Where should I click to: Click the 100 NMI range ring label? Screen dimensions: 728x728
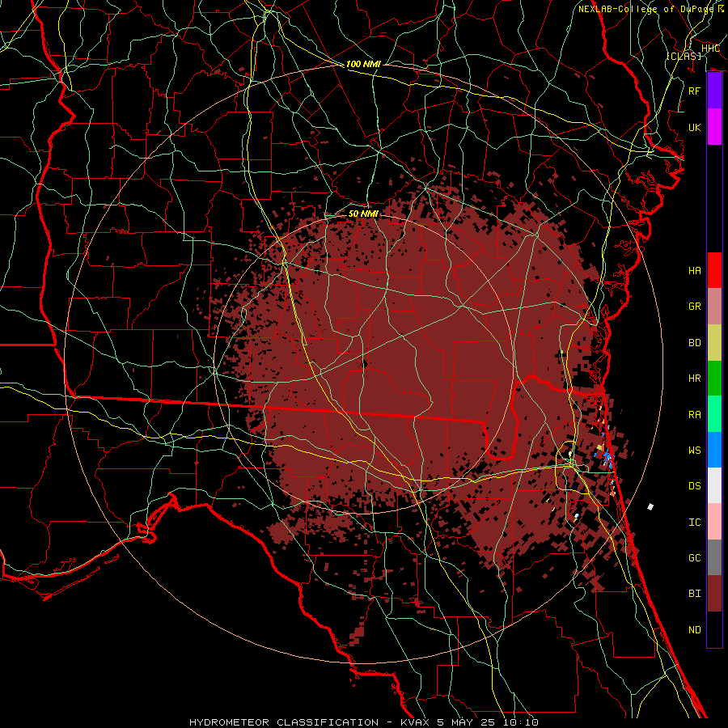coord(363,64)
